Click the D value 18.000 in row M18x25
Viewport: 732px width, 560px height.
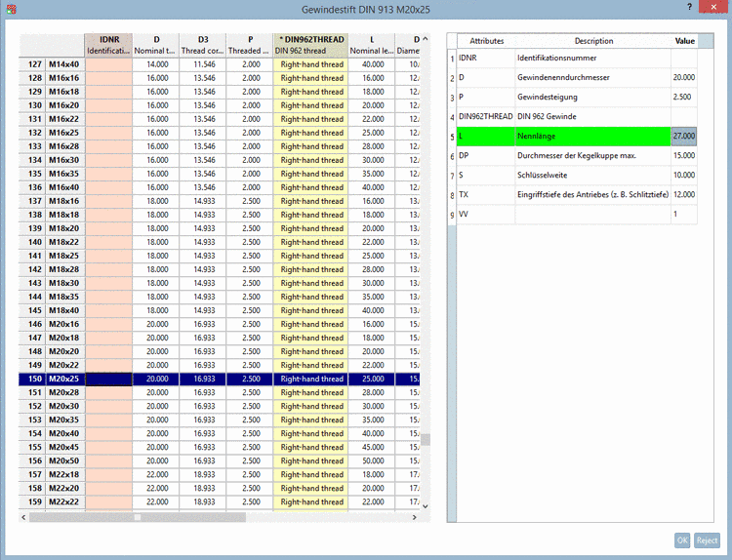tap(156, 256)
